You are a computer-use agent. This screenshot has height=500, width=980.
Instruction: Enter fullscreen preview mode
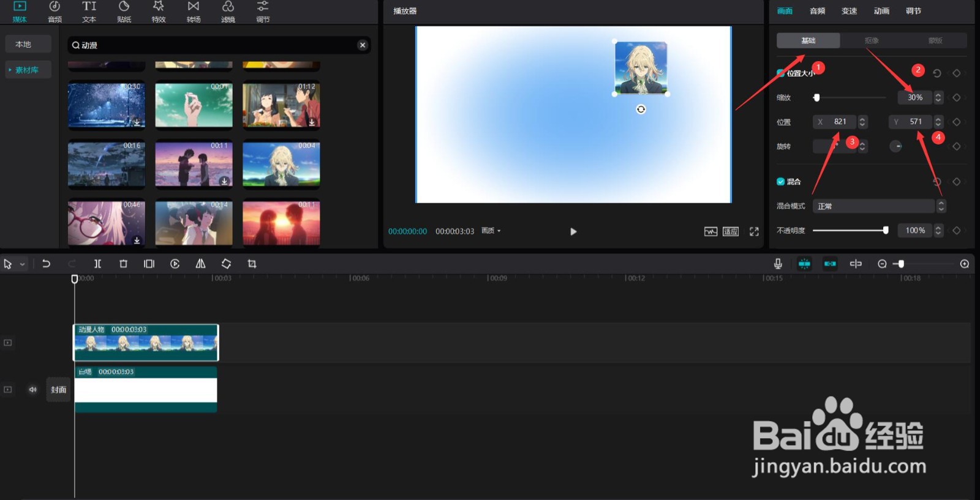(754, 231)
